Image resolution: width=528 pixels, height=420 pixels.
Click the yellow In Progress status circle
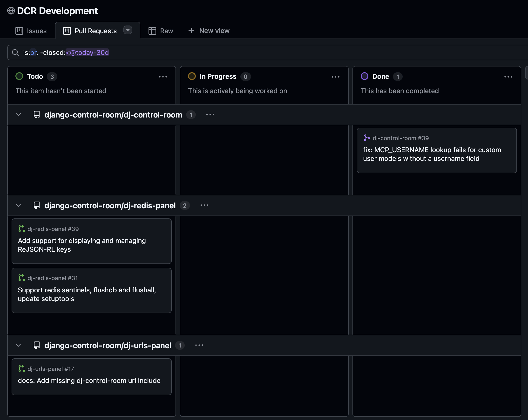tap(192, 76)
